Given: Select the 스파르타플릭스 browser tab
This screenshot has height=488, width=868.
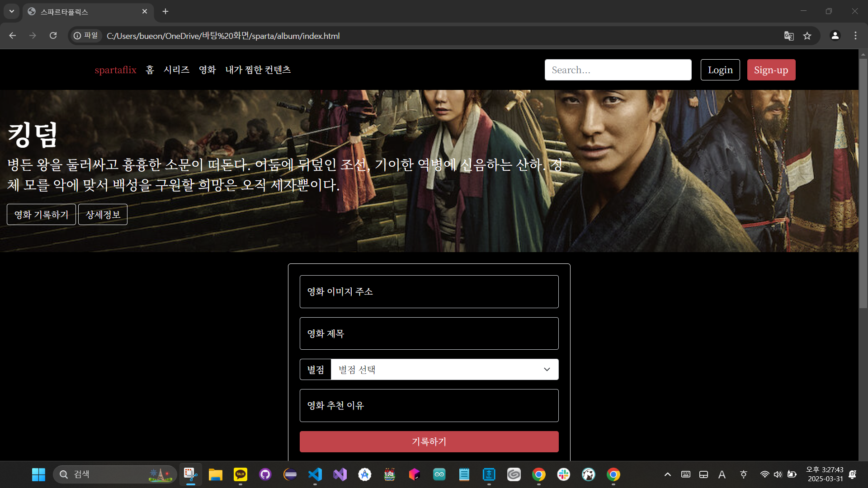Looking at the screenshot, I should (88, 12).
